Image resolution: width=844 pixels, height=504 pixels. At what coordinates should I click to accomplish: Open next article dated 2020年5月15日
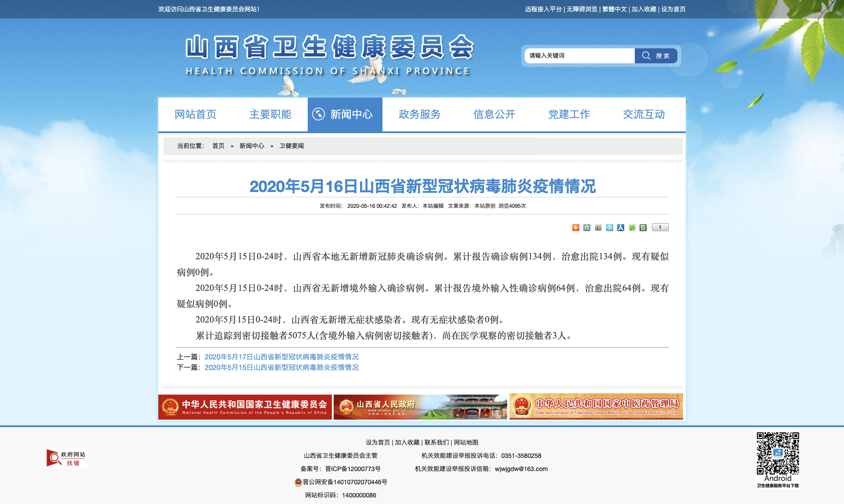[x=282, y=367]
